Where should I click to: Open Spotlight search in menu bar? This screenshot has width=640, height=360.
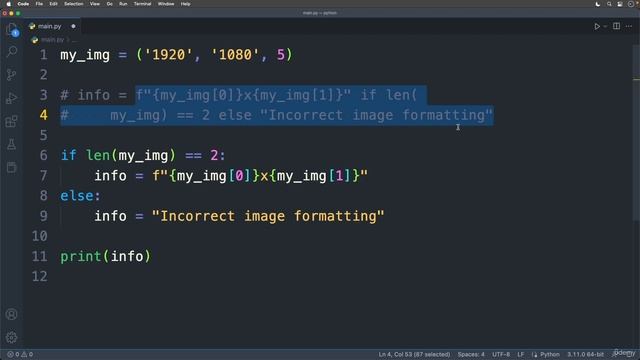(609, 4)
